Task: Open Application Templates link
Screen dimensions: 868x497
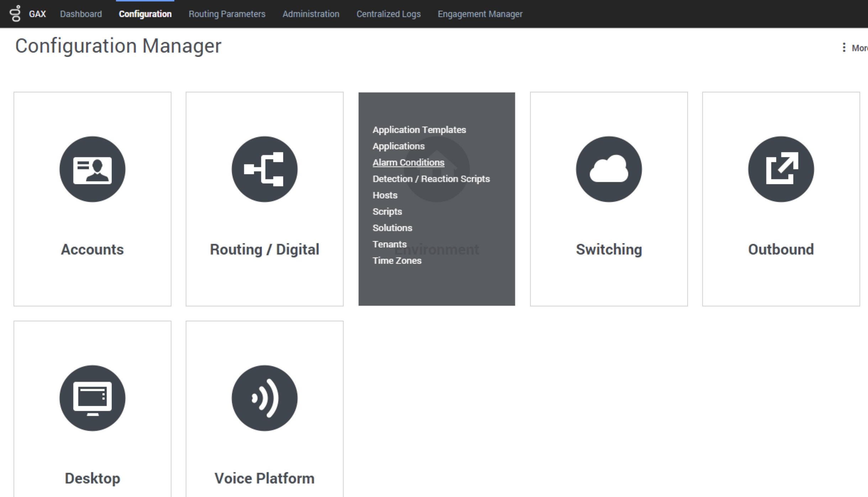Action: pos(419,130)
